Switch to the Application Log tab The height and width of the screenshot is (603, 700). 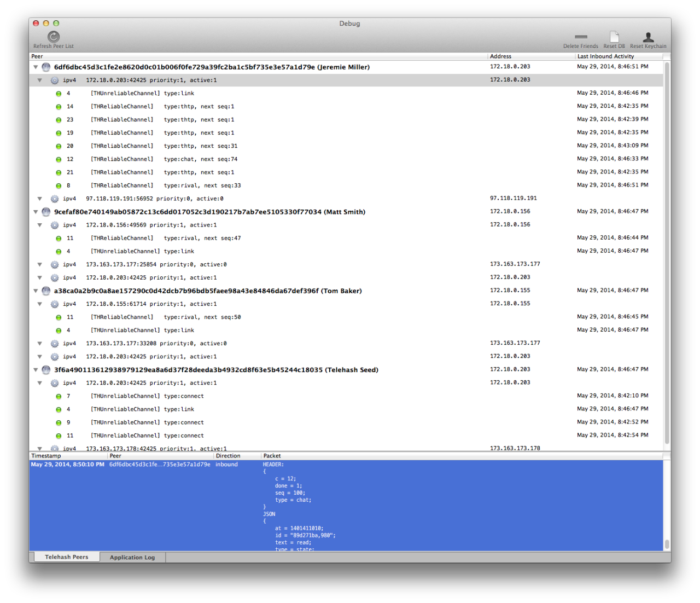point(132,558)
